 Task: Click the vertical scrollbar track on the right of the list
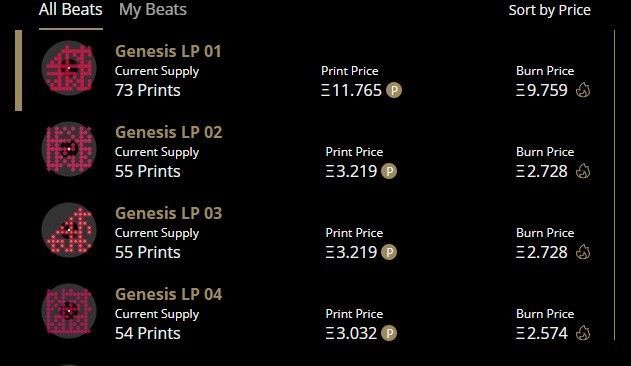615,185
